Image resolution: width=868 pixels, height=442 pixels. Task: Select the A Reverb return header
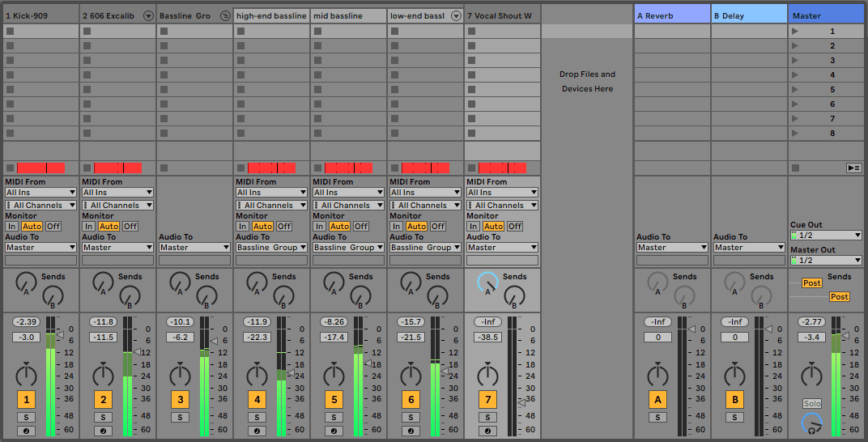(x=673, y=14)
